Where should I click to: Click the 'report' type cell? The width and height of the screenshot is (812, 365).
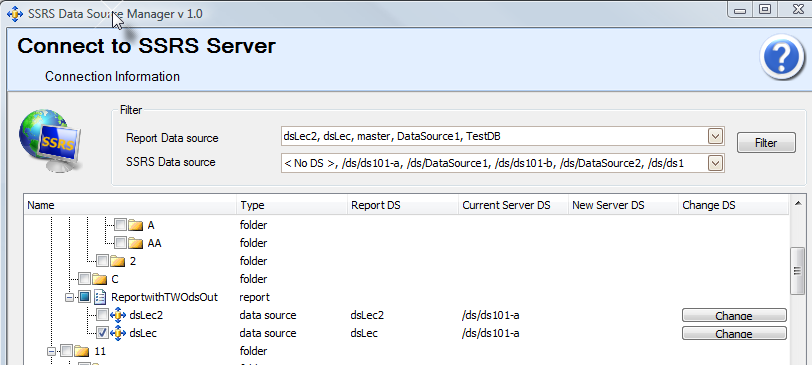click(254, 297)
